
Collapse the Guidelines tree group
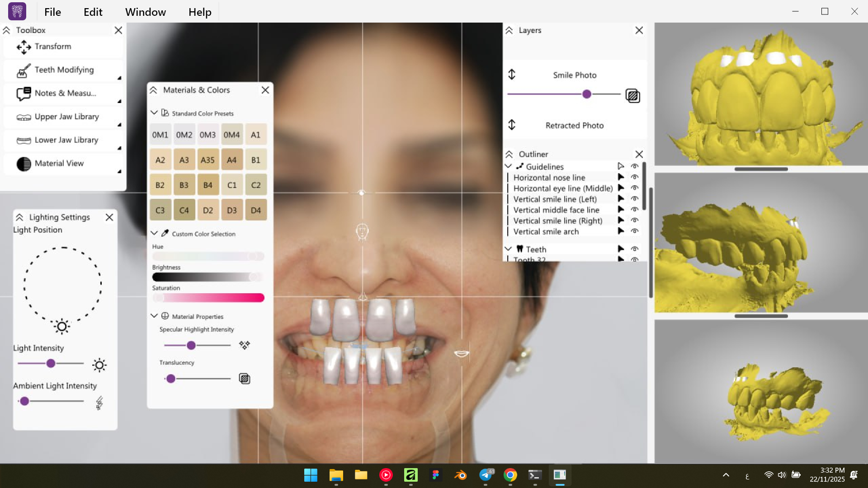(x=508, y=166)
